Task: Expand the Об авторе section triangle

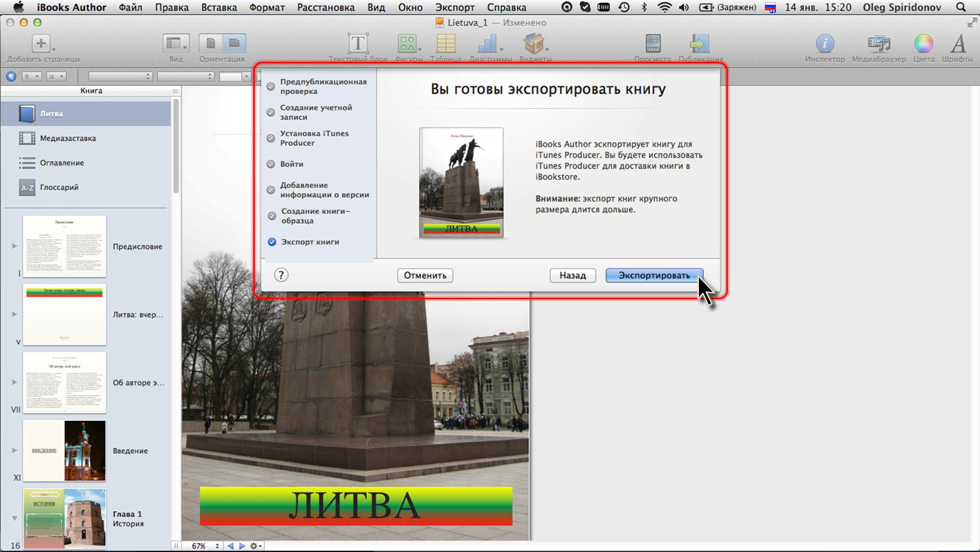Action: pos(14,382)
